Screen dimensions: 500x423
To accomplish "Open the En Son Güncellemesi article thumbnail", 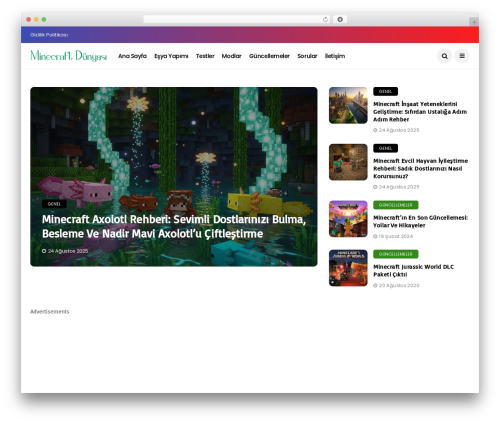I will click(x=348, y=219).
